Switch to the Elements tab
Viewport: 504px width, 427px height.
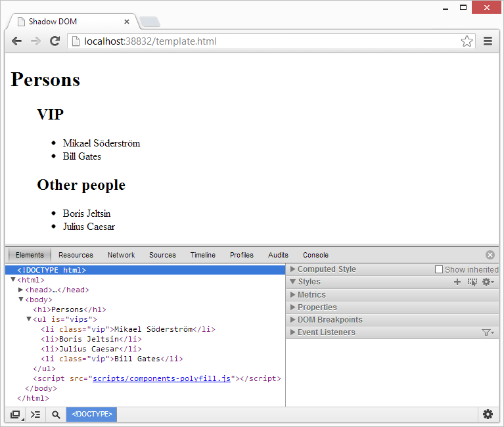[x=30, y=255]
